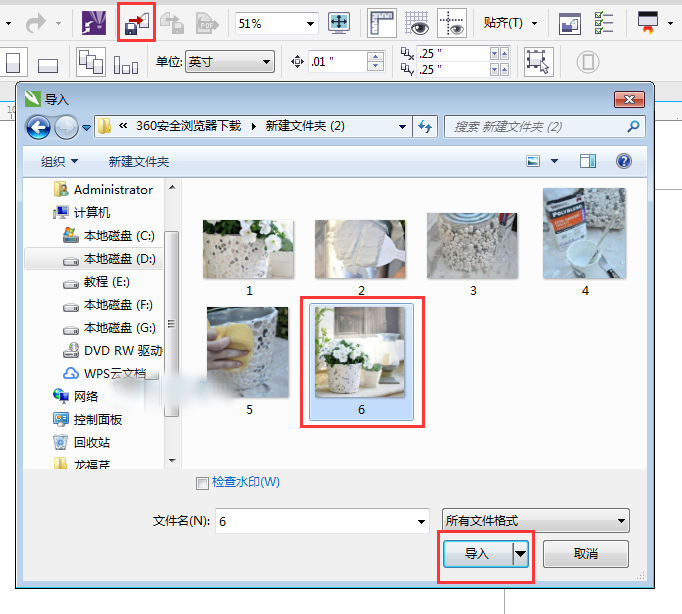This screenshot has height=614, width=682.
Task: Click the checklist options icon
Action: [604, 23]
